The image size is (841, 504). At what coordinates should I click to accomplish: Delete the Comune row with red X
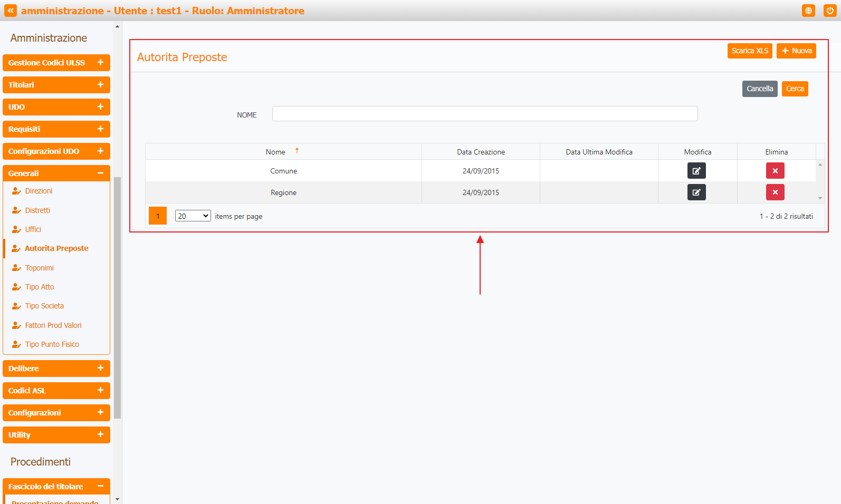tap(775, 171)
